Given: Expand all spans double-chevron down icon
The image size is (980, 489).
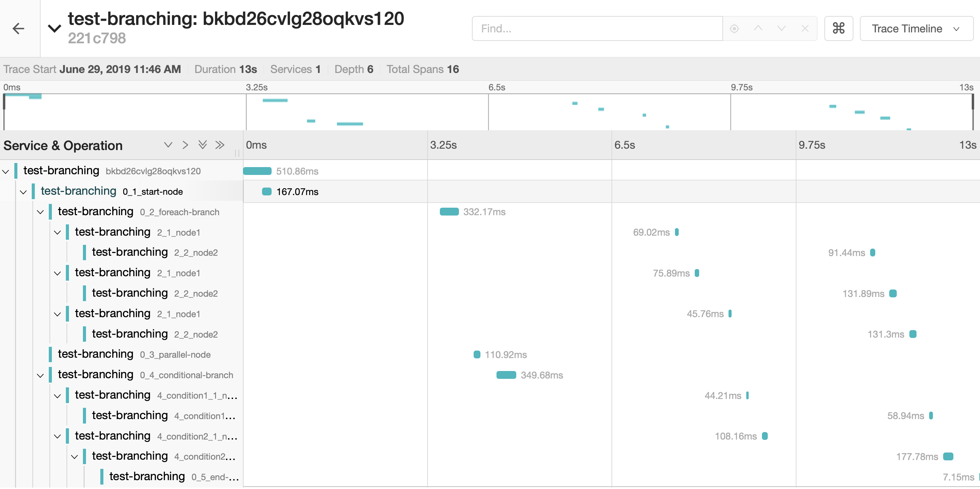Looking at the screenshot, I should (202, 145).
